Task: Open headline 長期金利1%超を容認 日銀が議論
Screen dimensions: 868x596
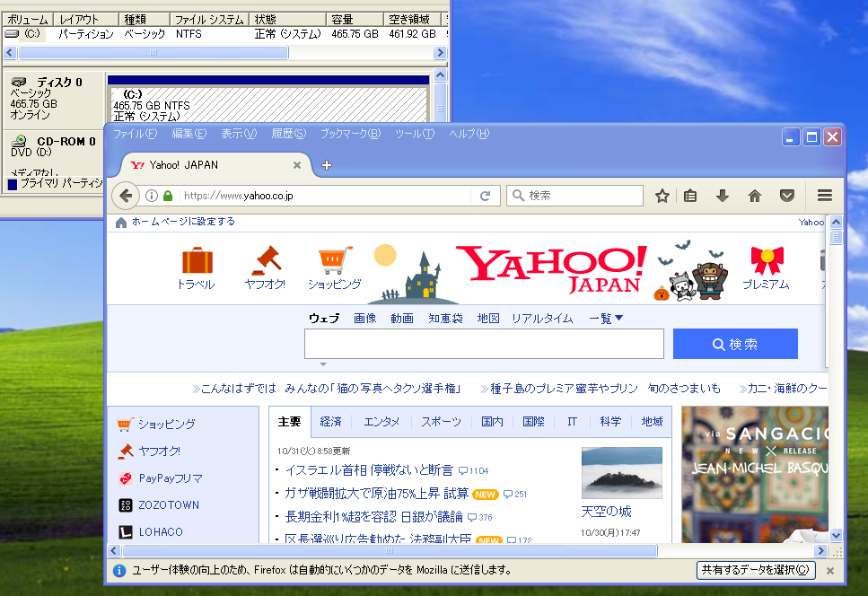Action: [373, 517]
